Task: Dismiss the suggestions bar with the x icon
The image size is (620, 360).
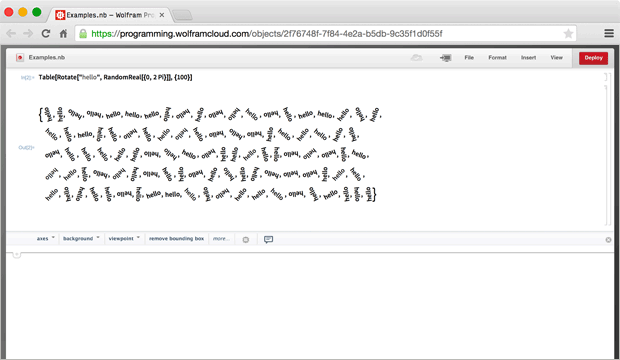Action: click(x=608, y=240)
